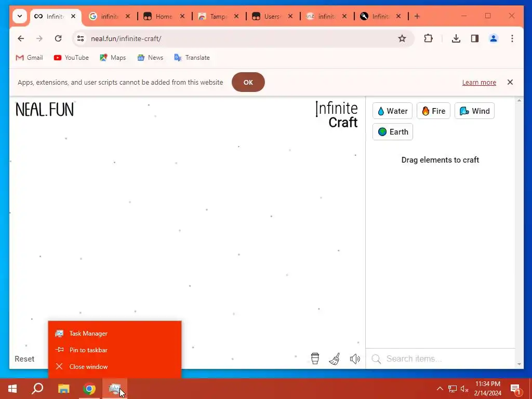The height and width of the screenshot is (399, 532).
Task: Click the browser forward arrow
Action: point(39,38)
